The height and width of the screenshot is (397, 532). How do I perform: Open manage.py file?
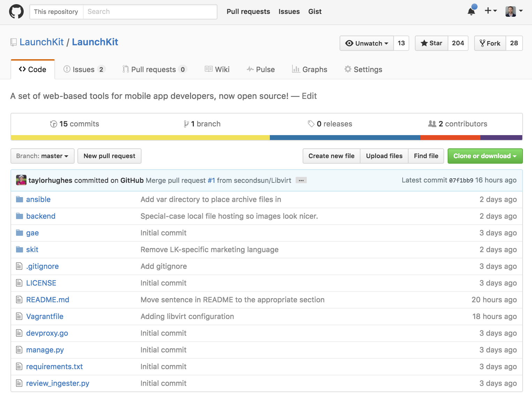(45, 350)
